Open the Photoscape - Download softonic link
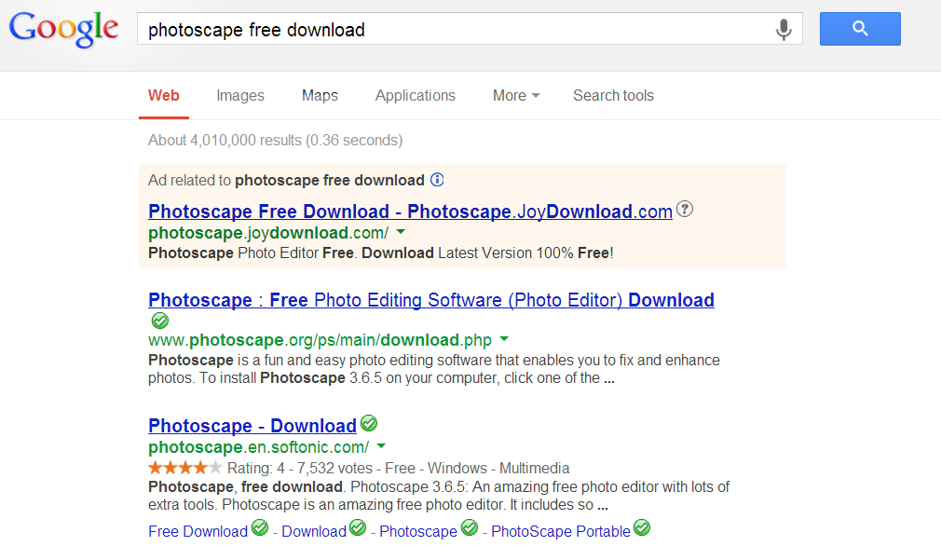Screen dimensions: 941x560 (x=252, y=426)
